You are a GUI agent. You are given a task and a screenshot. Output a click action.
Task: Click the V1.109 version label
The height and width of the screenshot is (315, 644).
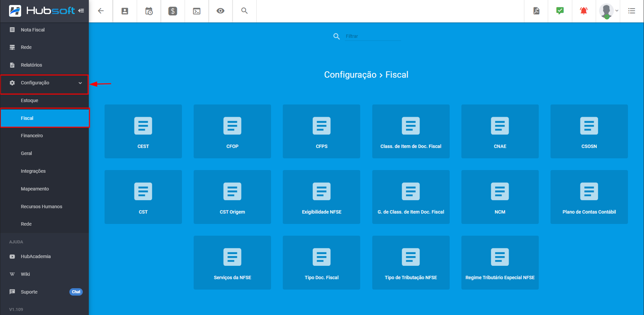click(16, 309)
